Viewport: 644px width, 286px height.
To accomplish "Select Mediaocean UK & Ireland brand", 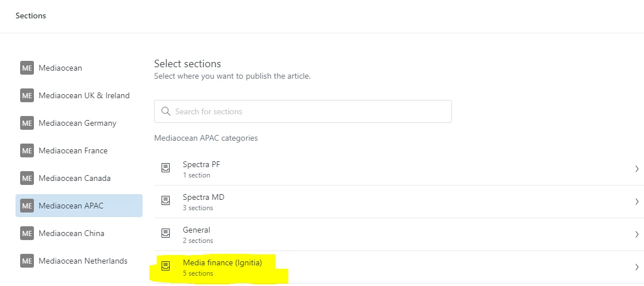I will 84,95.
